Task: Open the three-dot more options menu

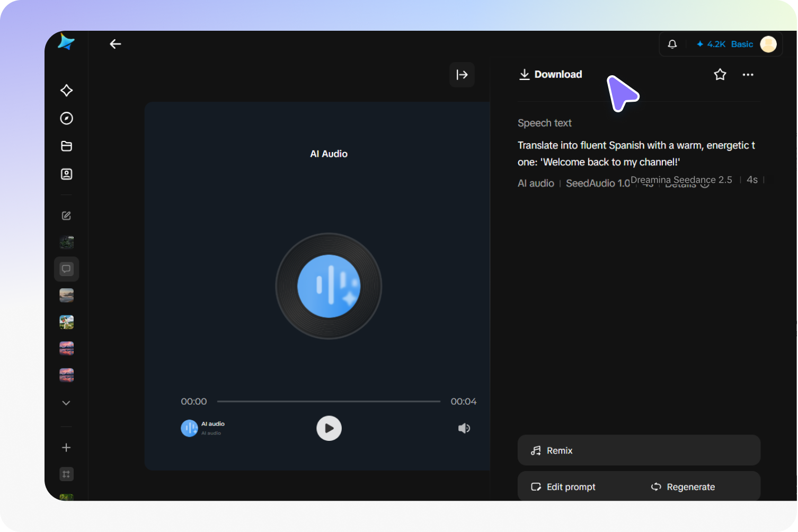Action: [x=748, y=75]
